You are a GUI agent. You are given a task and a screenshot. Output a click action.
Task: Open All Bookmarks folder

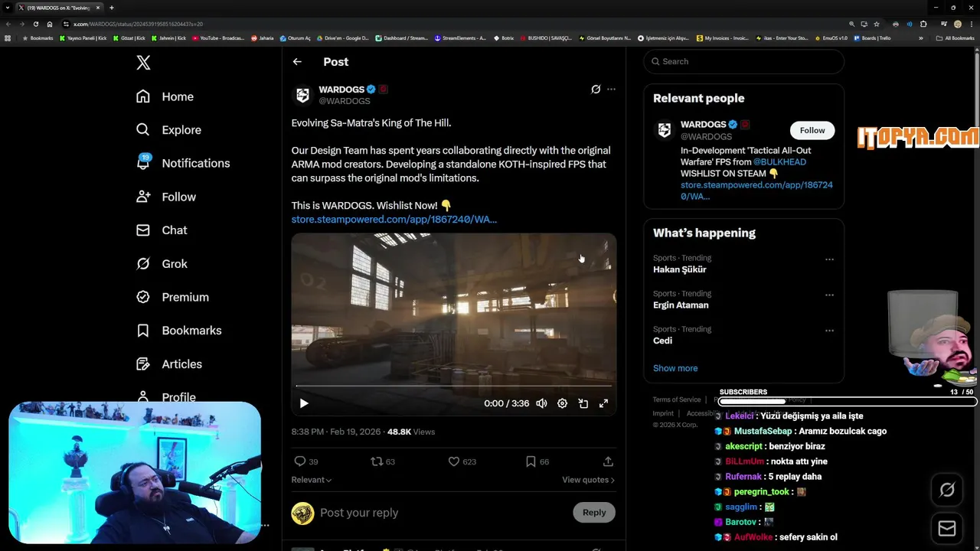pos(955,37)
